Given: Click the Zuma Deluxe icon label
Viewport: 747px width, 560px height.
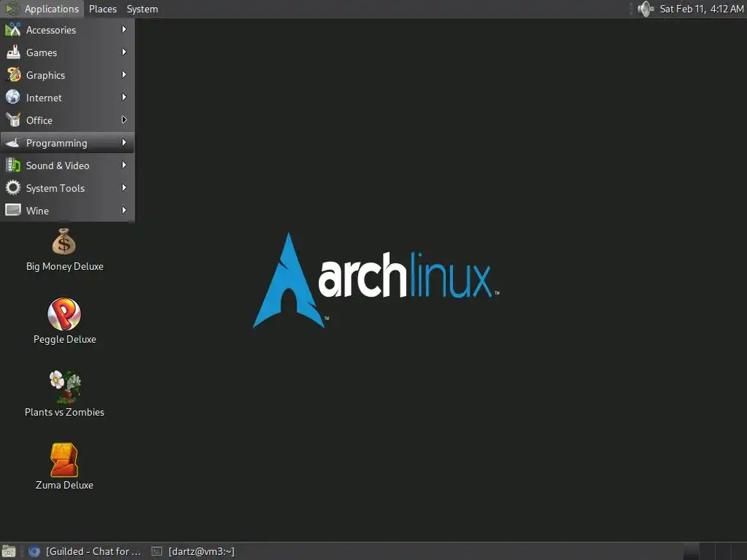Looking at the screenshot, I should 64,485.
